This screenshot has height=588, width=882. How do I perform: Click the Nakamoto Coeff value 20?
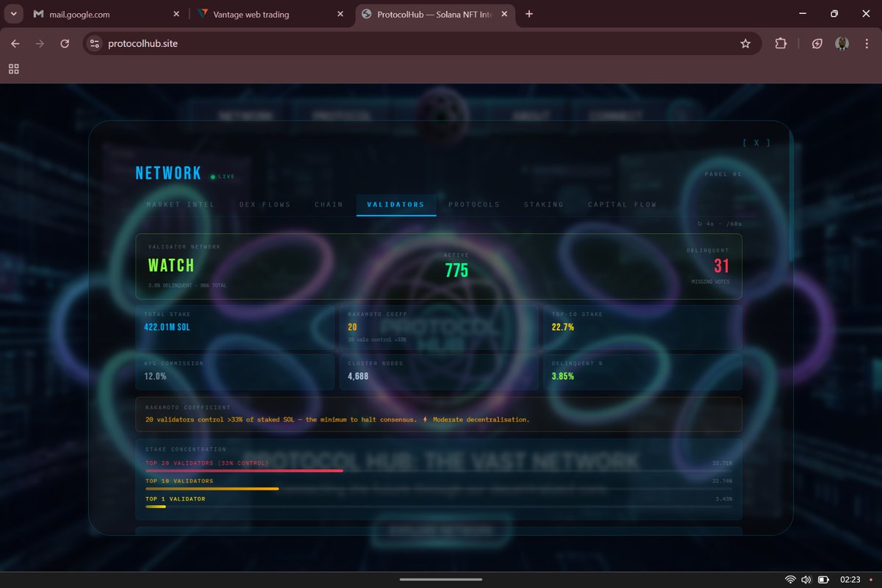pos(353,327)
